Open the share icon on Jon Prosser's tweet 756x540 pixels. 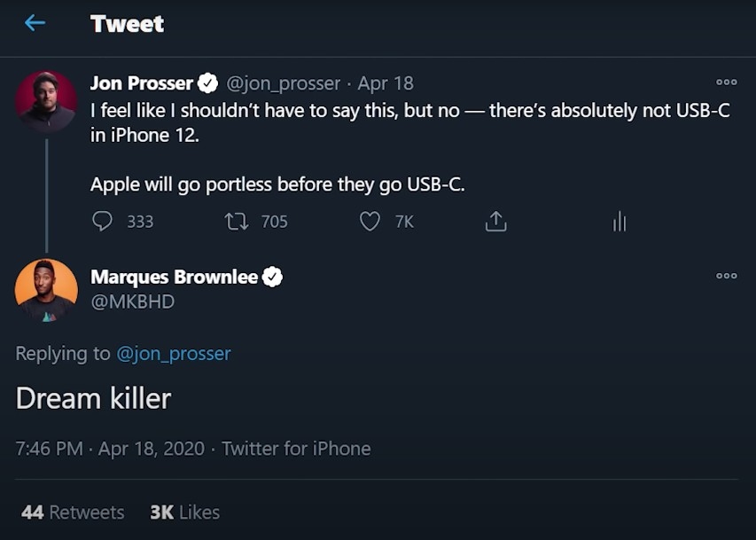coord(496,222)
